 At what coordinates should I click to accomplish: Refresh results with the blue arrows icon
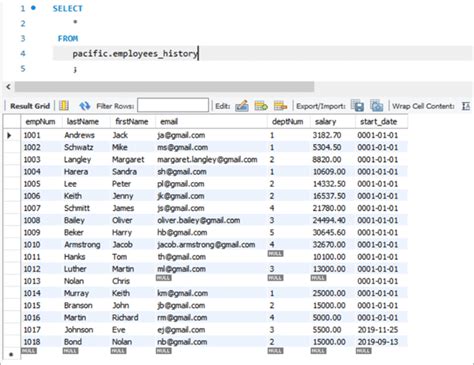pyautogui.click(x=85, y=106)
